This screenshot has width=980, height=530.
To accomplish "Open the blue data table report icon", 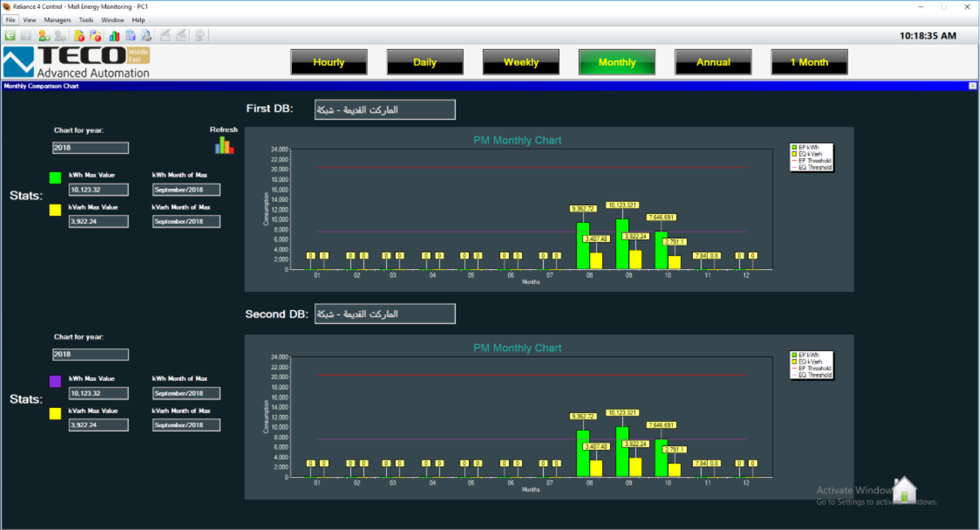I will [x=130, y=36].
